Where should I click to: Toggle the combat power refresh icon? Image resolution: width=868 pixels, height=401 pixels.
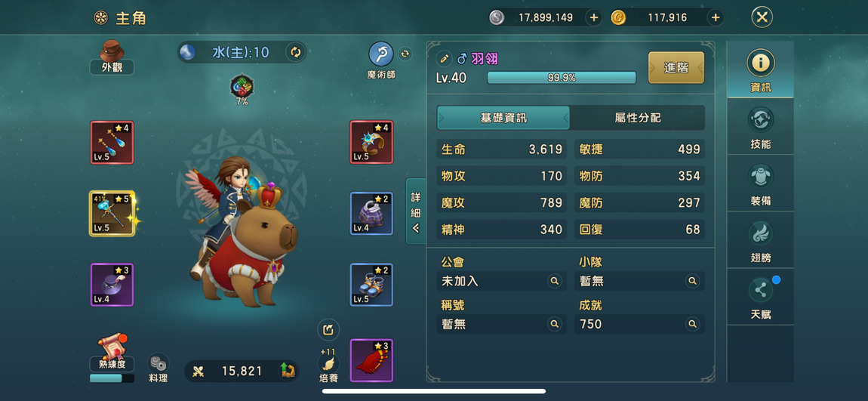(287, 371)
